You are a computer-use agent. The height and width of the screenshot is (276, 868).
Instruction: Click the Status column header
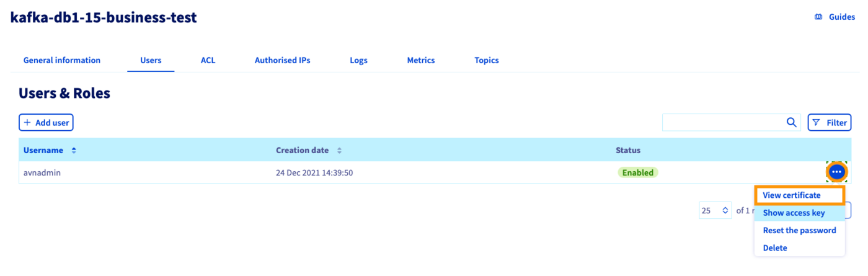(x=627, y=151)
